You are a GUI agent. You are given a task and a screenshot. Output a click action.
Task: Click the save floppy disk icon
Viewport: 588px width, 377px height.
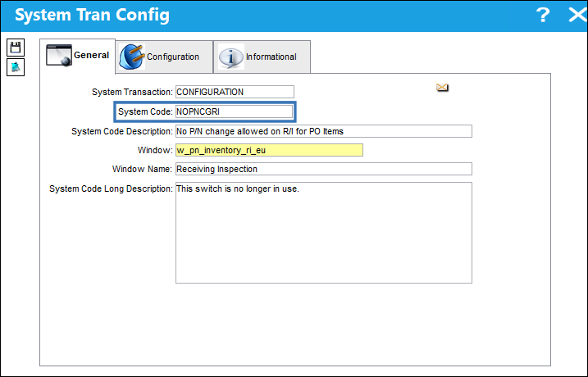coord(16,48)
